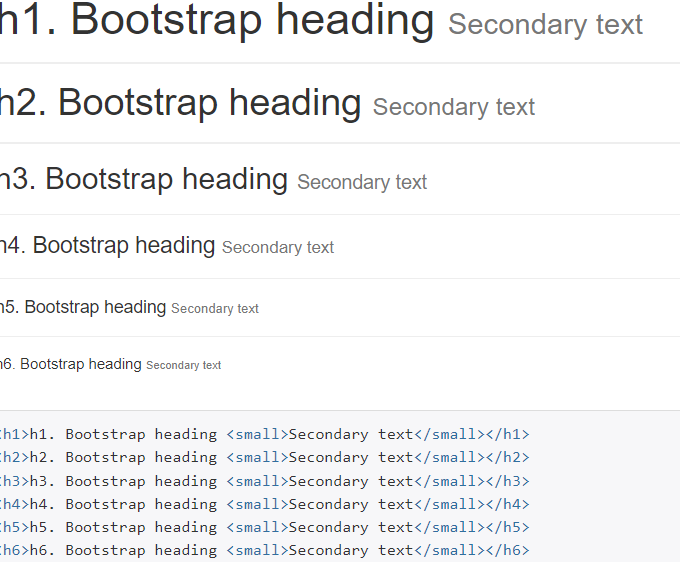Image resolution: width=680 pixels, height=562 pixels.
Task: Click 'Secondary text' next to h5 heading
Action: 215,309
